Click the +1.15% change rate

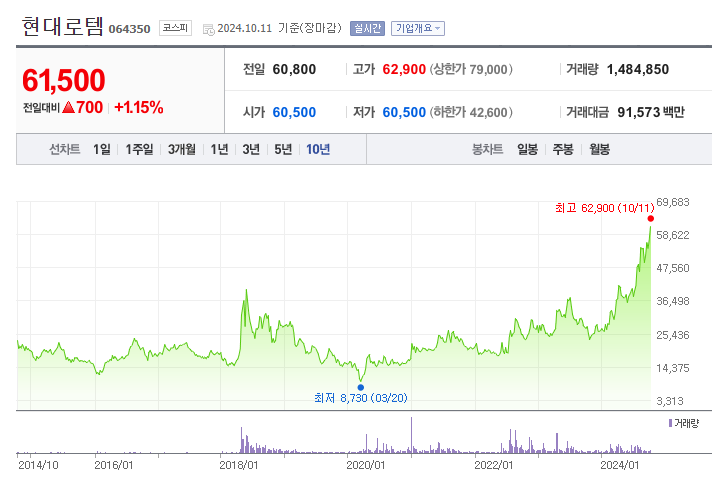pos(138,108)
